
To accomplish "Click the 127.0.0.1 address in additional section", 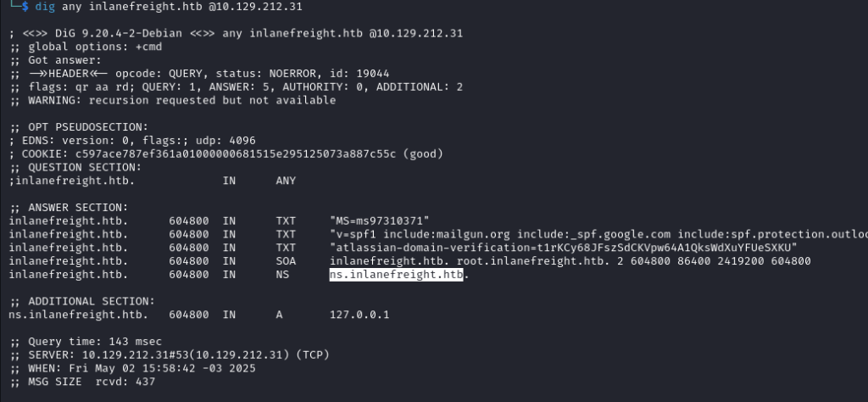I will (359, 315).
